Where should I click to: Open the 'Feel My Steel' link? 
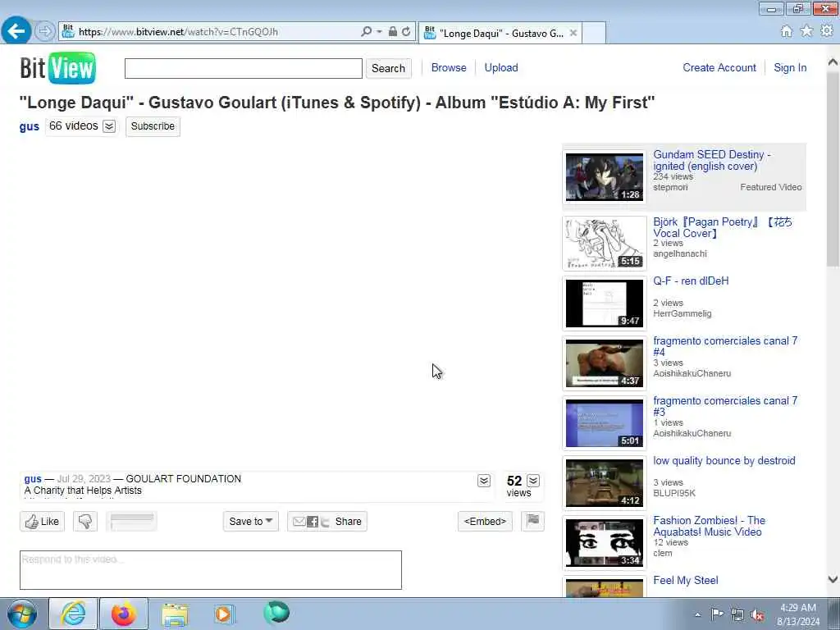(685, 580)
